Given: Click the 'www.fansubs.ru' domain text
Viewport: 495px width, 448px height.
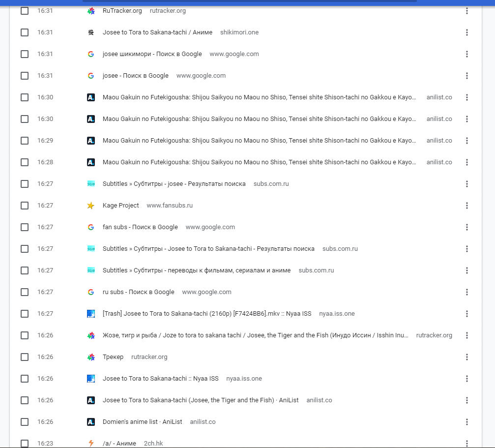Looking at the screenshot, I should (170, 206).
